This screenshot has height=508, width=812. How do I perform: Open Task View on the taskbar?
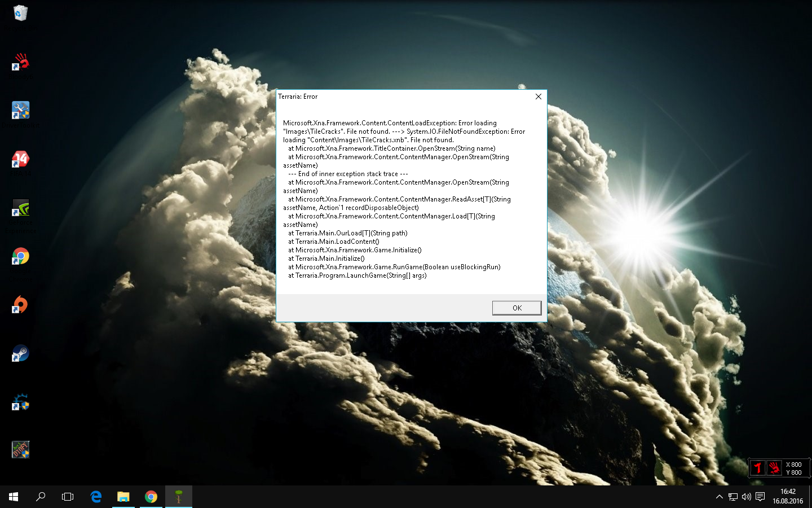(68, 497)
